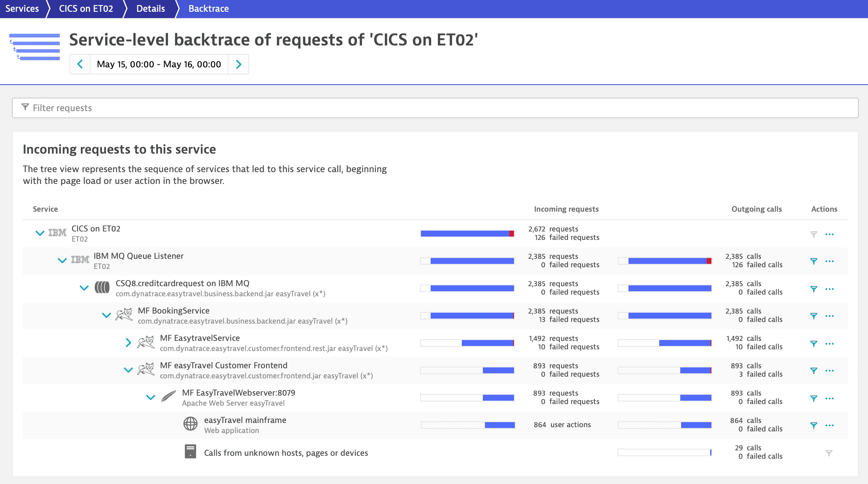Go to the next day timeframe
The width and height of the screenshot is (868, 484).
pos(239,64)
